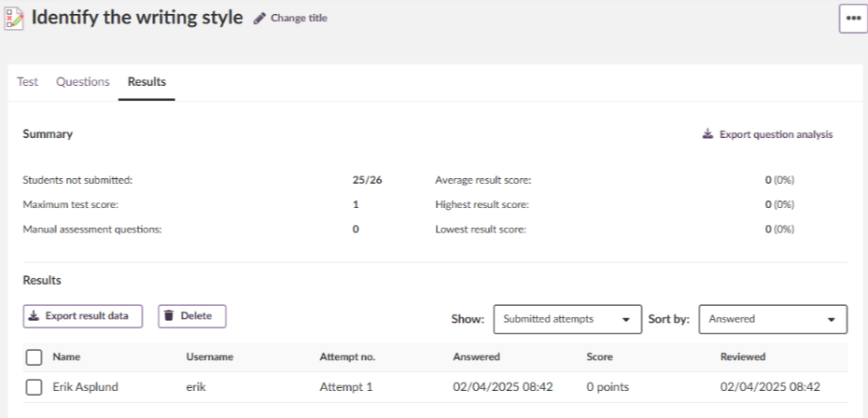This screenshot has width=868, height=418.
Task: Tick the select-all checkbox in the table header
Action: (x=34, y=356)
